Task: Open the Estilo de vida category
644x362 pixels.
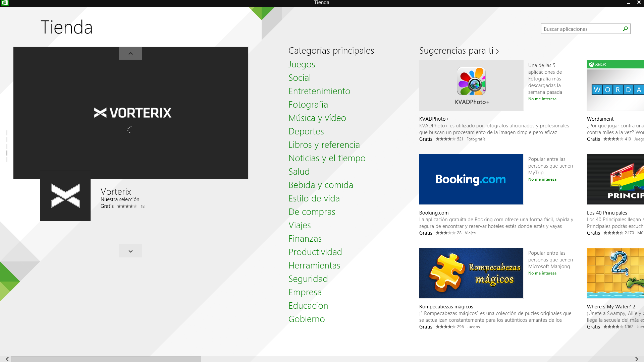Action: 314,198
